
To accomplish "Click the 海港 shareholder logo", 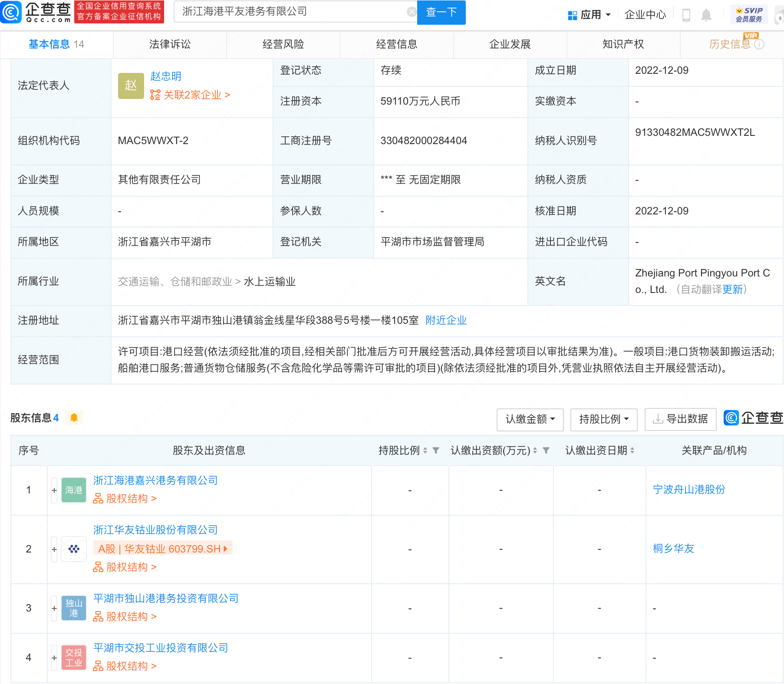I will (74, 490).
